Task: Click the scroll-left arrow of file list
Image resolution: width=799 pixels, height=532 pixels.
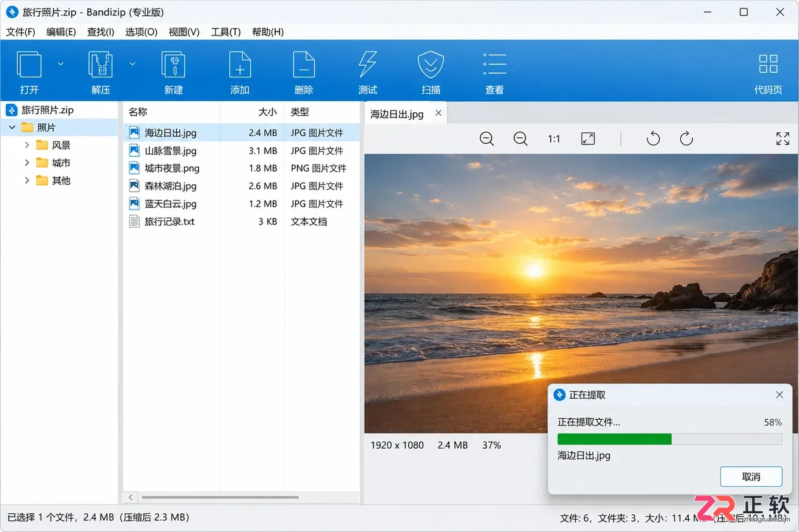Action: (131, 497)
